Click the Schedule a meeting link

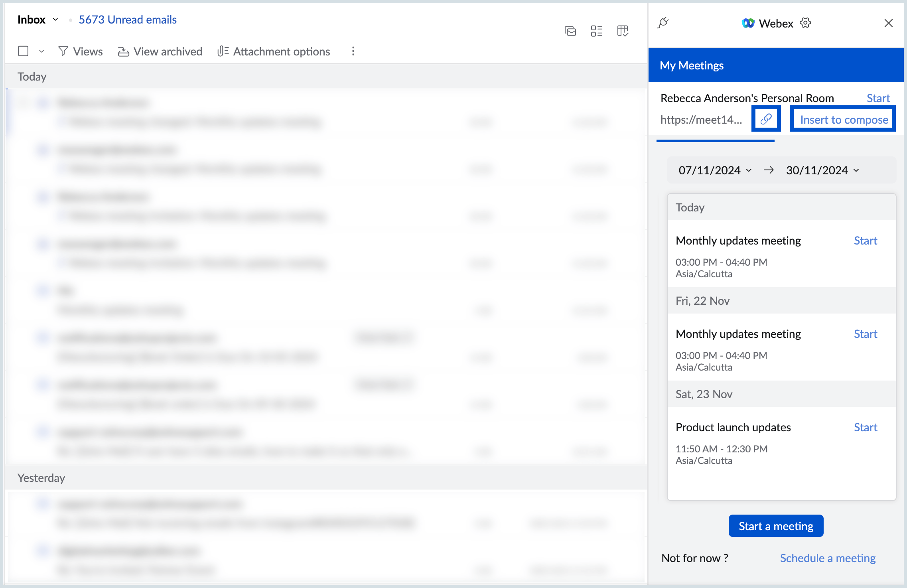(x=828, y=558)
